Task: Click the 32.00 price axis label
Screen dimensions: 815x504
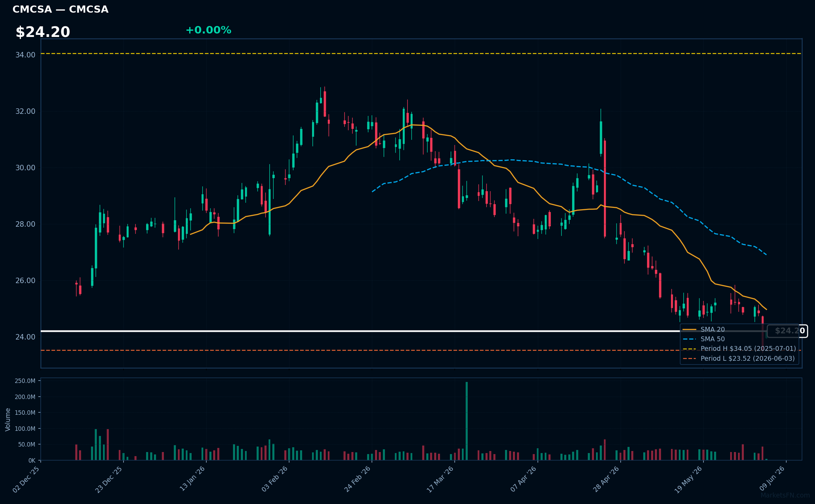Action: pos(25,111)
